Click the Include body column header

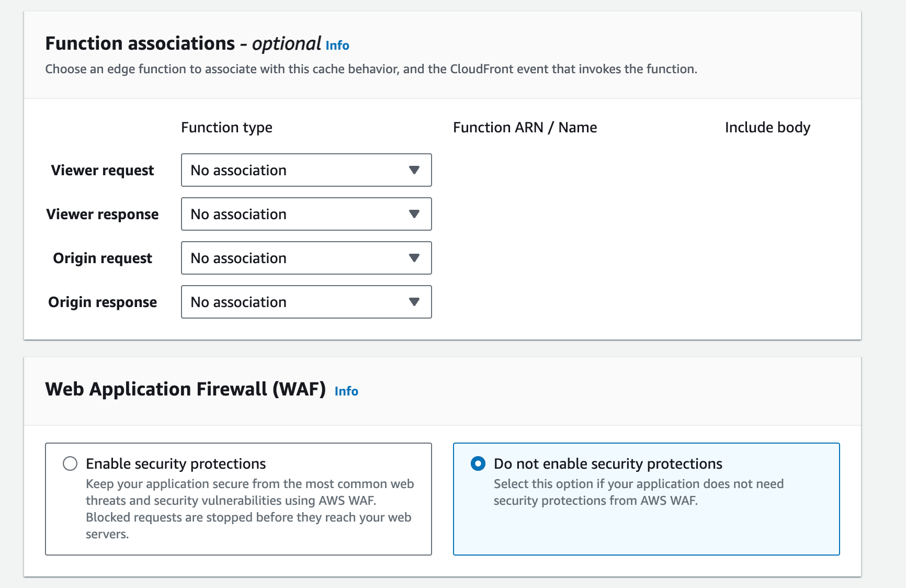[767, 128]
